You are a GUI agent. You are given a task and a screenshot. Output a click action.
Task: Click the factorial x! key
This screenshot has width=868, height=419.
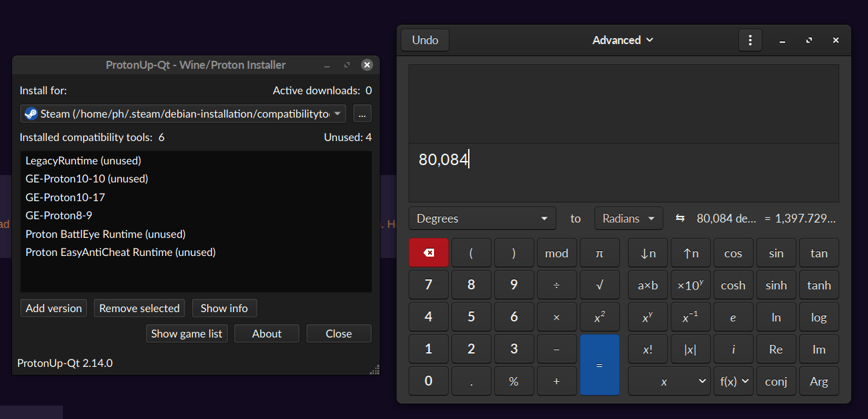tap(648, 349)
